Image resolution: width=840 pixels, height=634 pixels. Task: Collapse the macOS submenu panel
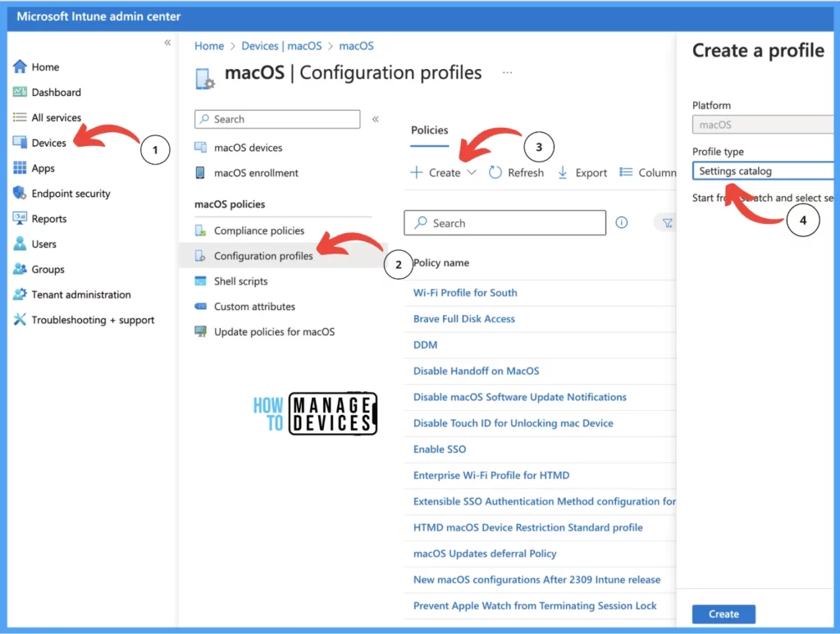(376, 119)
